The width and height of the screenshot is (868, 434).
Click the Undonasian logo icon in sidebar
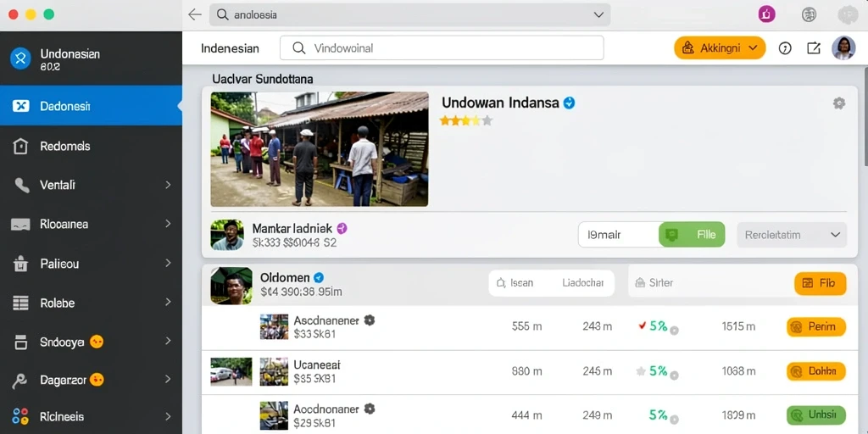pos(20,58)
